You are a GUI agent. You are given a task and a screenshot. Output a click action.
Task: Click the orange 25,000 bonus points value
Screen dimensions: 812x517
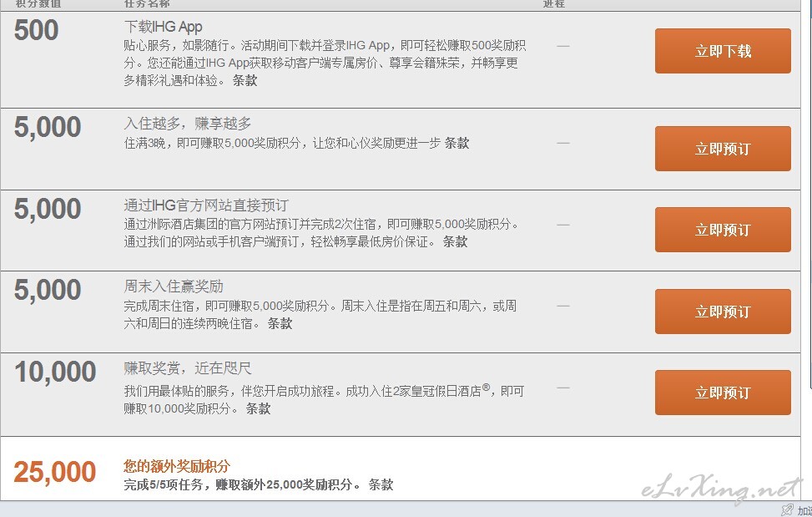click(x=55, y=472)
